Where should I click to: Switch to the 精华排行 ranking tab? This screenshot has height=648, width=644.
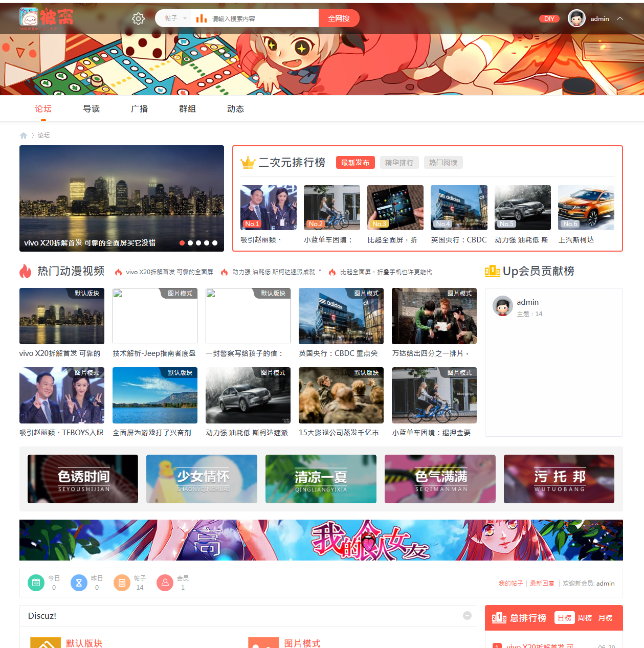pyautogui.click(x=399, y=163)
